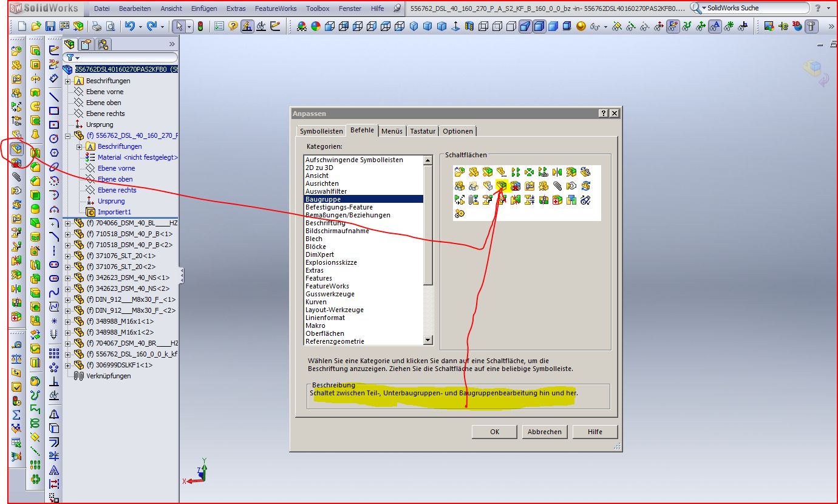Click the printer icon in the toolbar
Screen dimensions: 838x504
97,27
